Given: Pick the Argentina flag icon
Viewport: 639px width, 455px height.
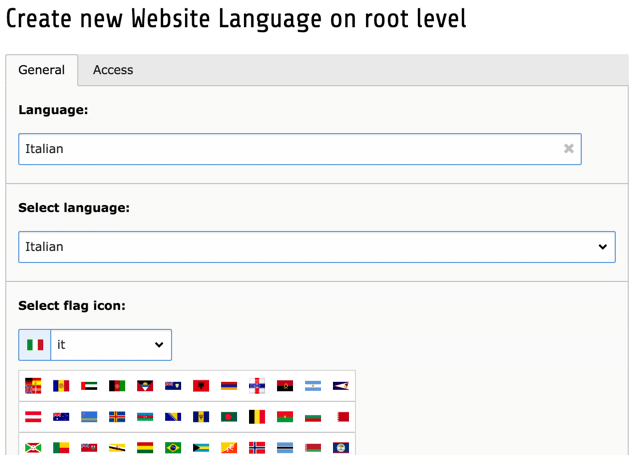Looking at the screenshot, I should click(x=313, y=386).
